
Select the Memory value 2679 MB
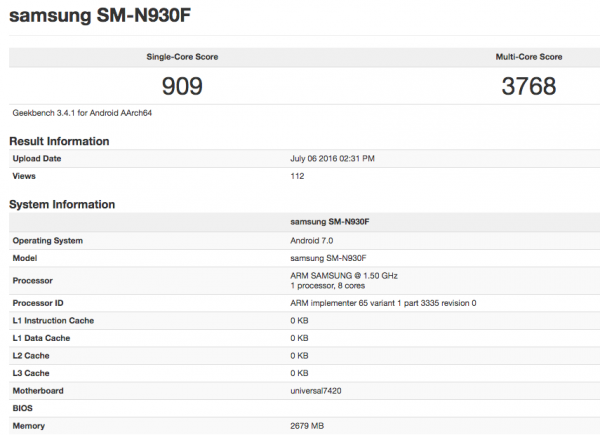tap(308, 426)
